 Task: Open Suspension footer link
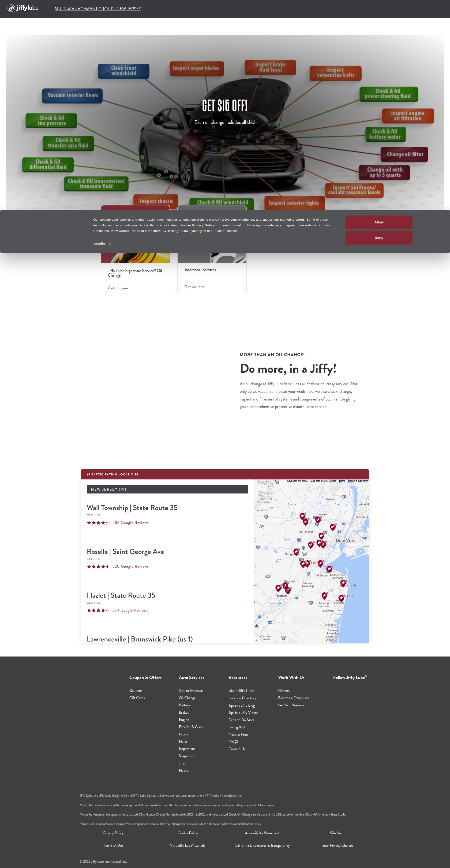coord(187,756)
